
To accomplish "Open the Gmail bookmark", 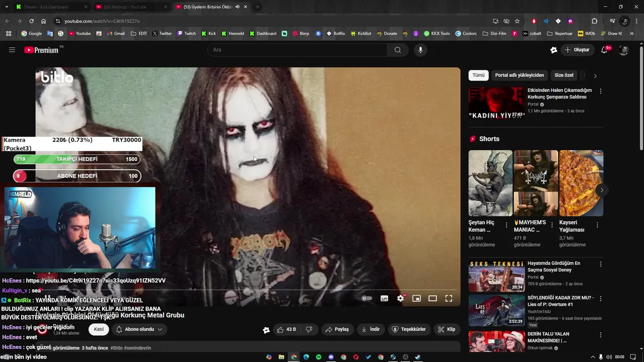I will pyautogui.click(x=115, y=34).
